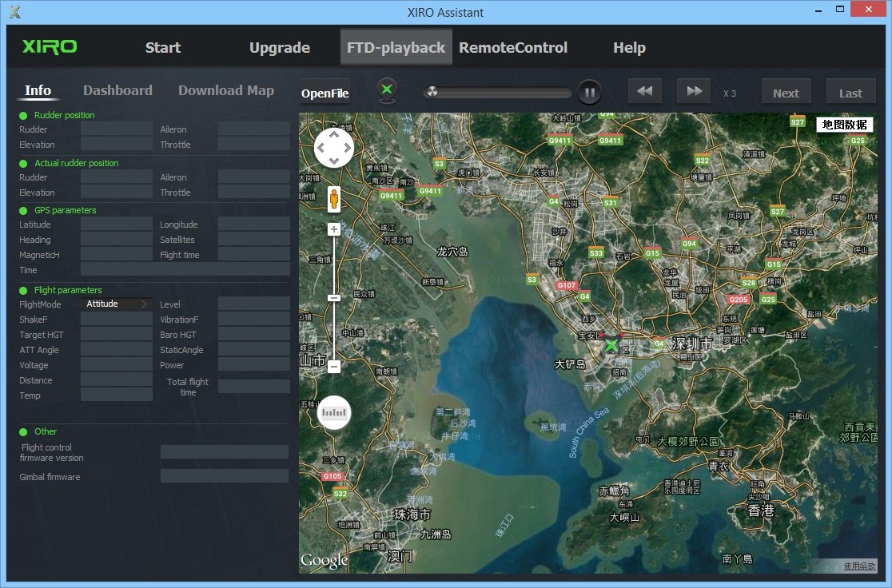Viewport: 892px width, 588px height.
Task: Click the map zoom slider handle
Action: coord(334,298)
